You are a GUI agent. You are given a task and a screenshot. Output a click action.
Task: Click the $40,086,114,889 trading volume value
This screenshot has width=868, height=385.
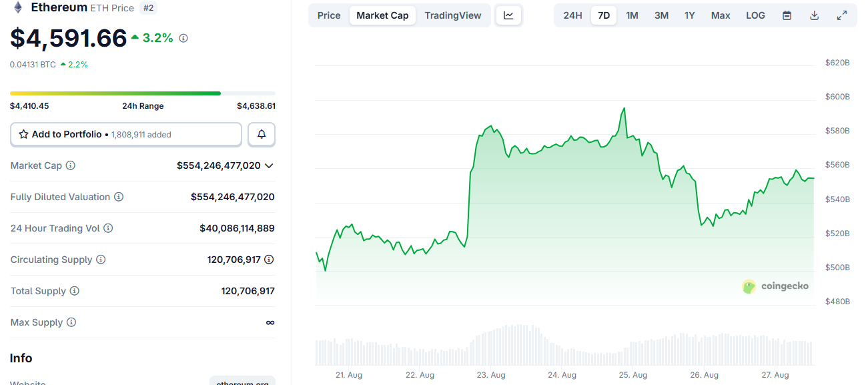(237, 228)
